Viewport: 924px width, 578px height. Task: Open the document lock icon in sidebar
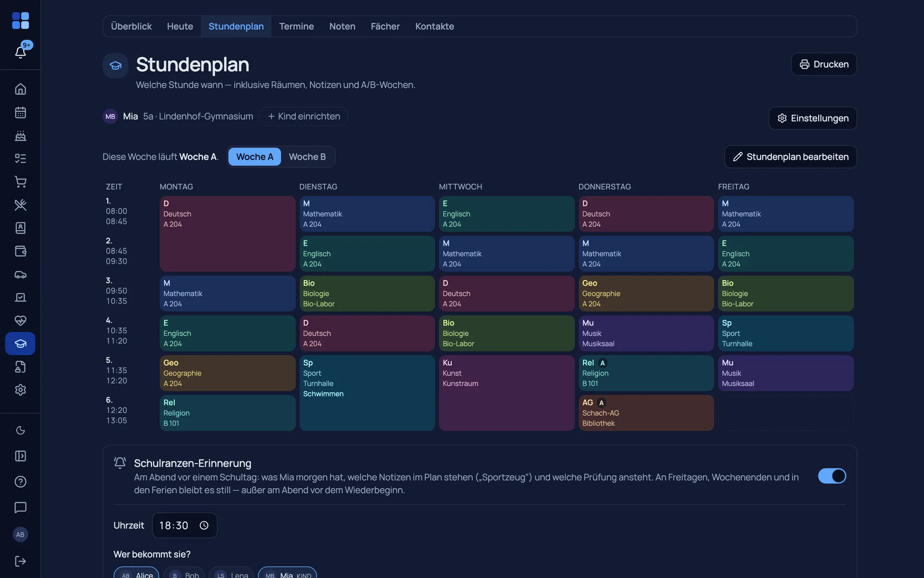(20, 367)
